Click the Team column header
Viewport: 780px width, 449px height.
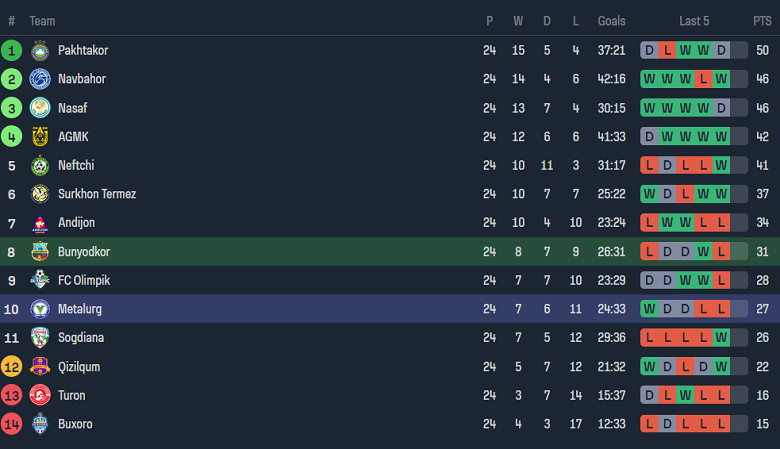click(x=42, y=21)
